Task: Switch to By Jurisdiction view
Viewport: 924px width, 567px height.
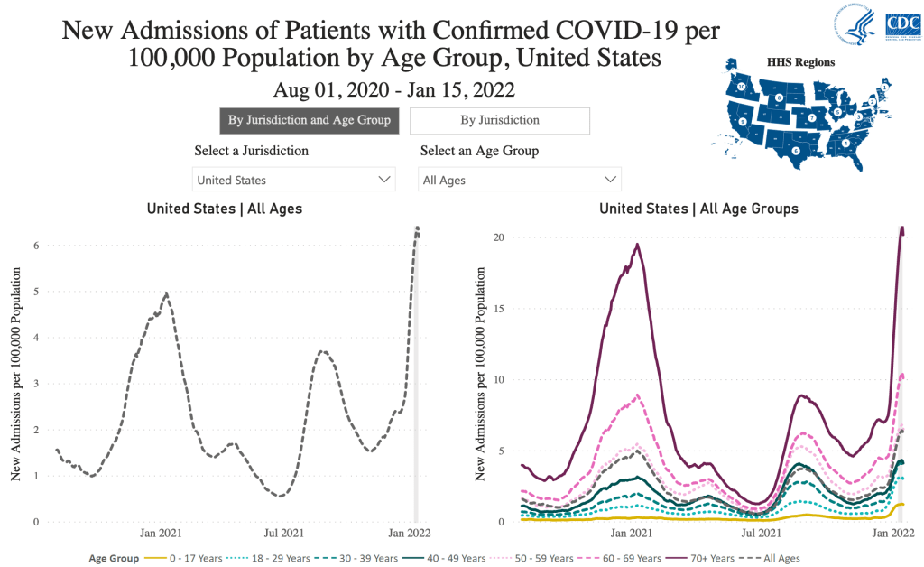Action: pyautogui.click(x=500, y=120)
